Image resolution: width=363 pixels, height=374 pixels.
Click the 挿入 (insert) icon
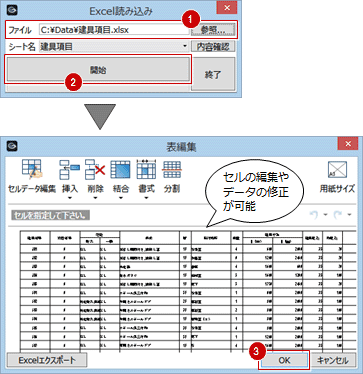pos(70,170)
